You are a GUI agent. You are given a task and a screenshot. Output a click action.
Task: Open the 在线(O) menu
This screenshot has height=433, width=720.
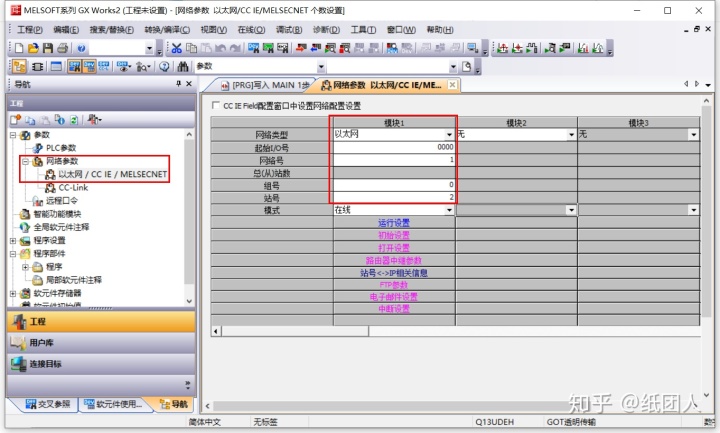[x=251, y=30]
